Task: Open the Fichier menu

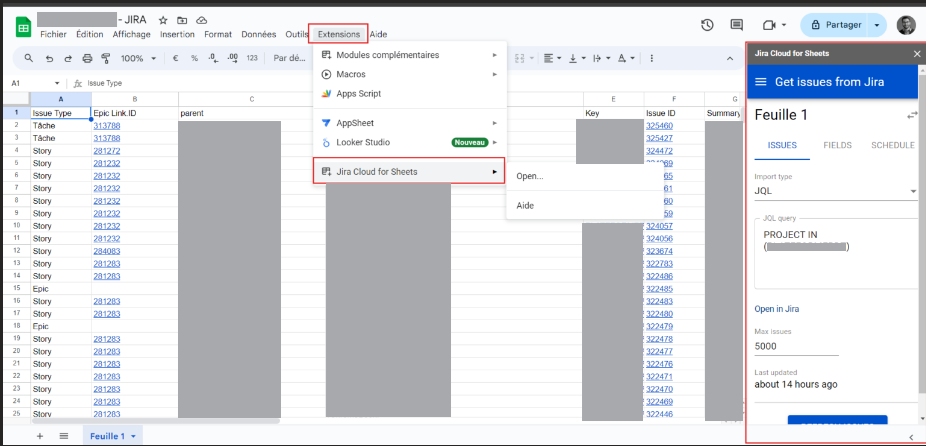Action: (x=54, y=34)
